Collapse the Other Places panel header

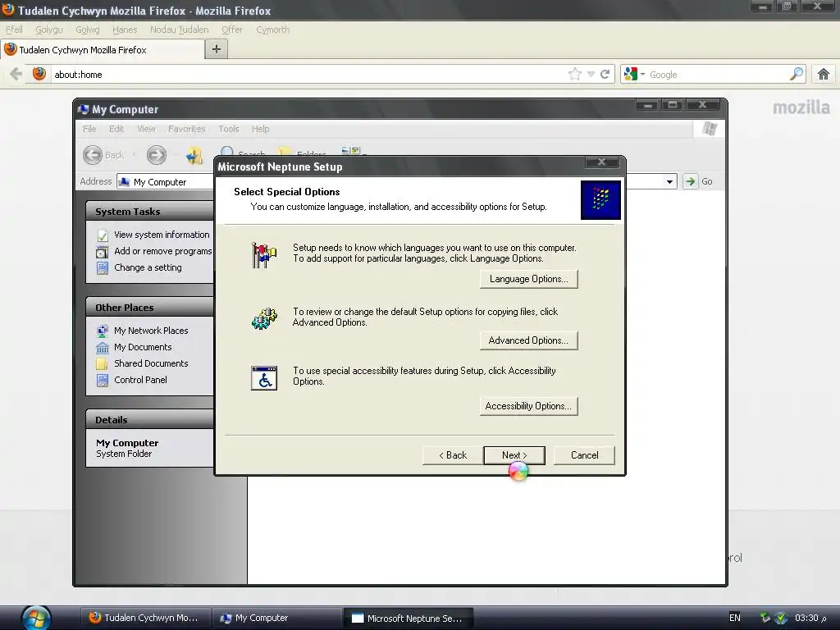pos(149,308)
